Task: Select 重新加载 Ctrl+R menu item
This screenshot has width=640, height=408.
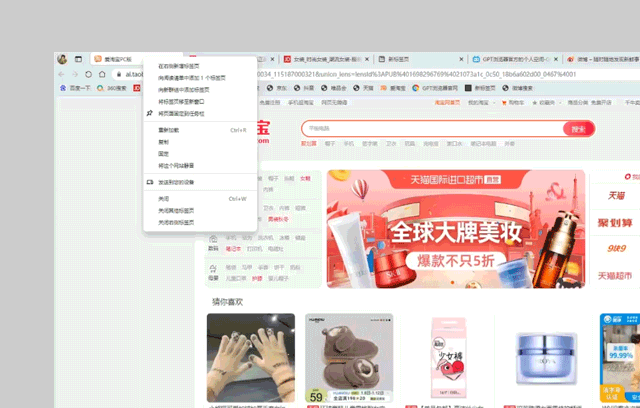Action: 200,130
